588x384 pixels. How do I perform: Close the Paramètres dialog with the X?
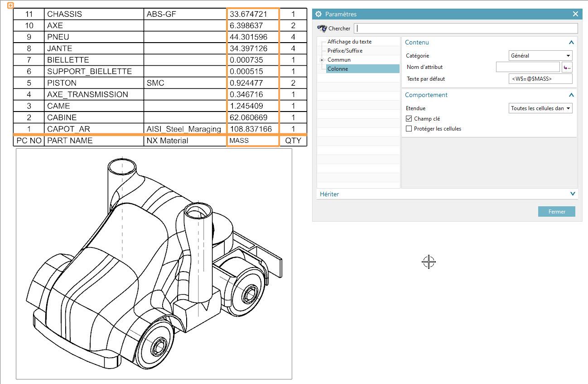(575, 14)
